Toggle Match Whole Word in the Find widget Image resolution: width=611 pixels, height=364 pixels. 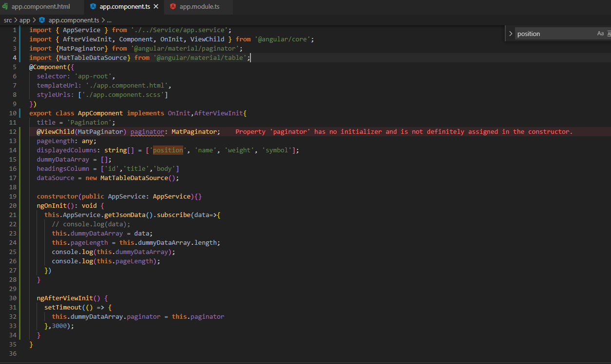(609, 34)
